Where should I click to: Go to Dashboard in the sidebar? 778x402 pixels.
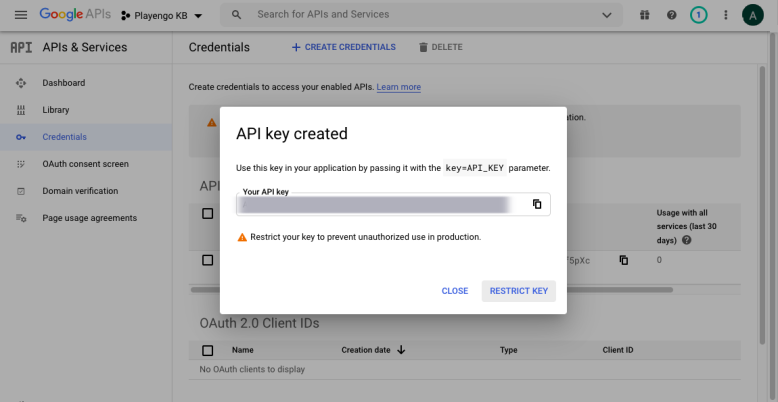[x=64, y=83]
